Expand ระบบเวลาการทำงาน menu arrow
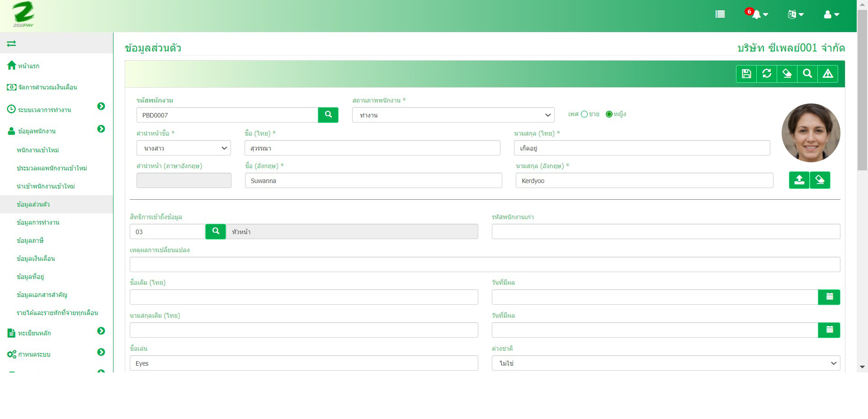The image size is (868, 419). 101,106
